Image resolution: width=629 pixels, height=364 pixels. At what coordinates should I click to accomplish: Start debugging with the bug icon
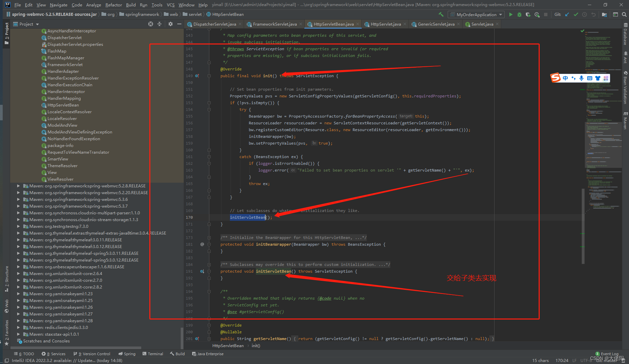point(519,14)
